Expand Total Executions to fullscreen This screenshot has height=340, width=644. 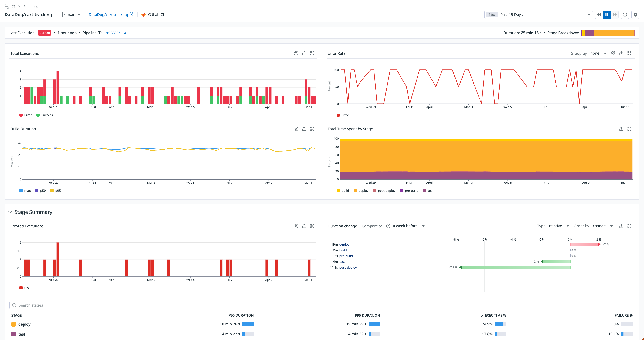(x=312, y=53)
